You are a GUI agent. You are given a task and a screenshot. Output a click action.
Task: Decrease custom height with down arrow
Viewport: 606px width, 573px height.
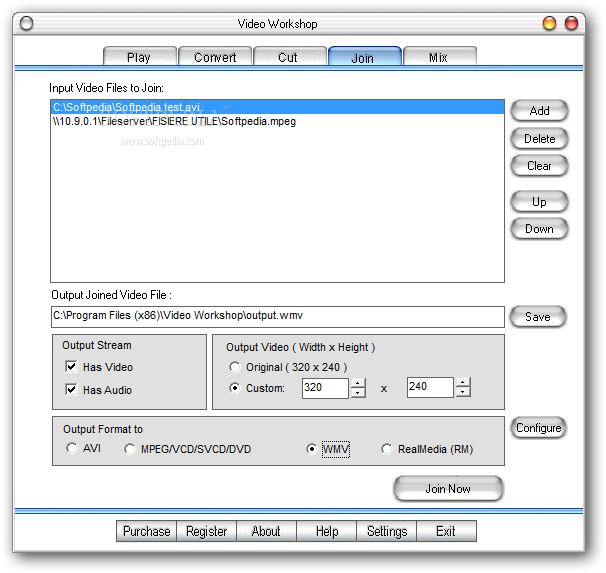(463, 392)
